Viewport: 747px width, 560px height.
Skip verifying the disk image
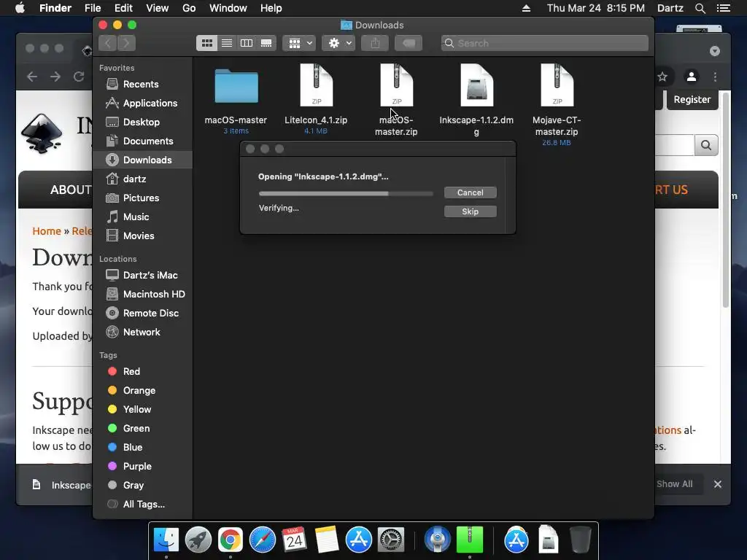(x=471, y=211)
